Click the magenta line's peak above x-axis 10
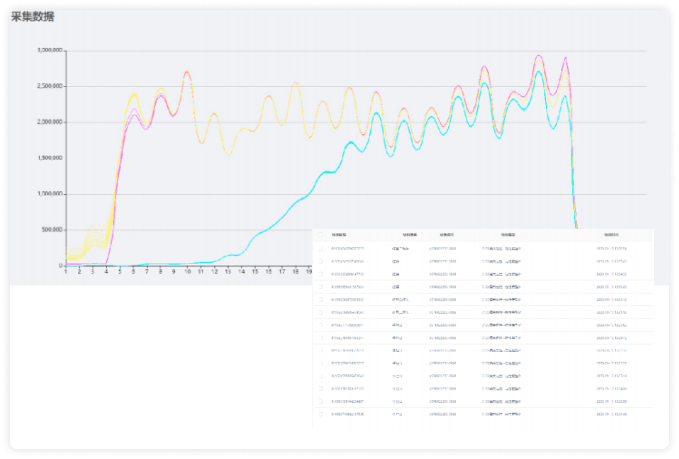Viewport: 679px width, 459px height. (187, 72)
